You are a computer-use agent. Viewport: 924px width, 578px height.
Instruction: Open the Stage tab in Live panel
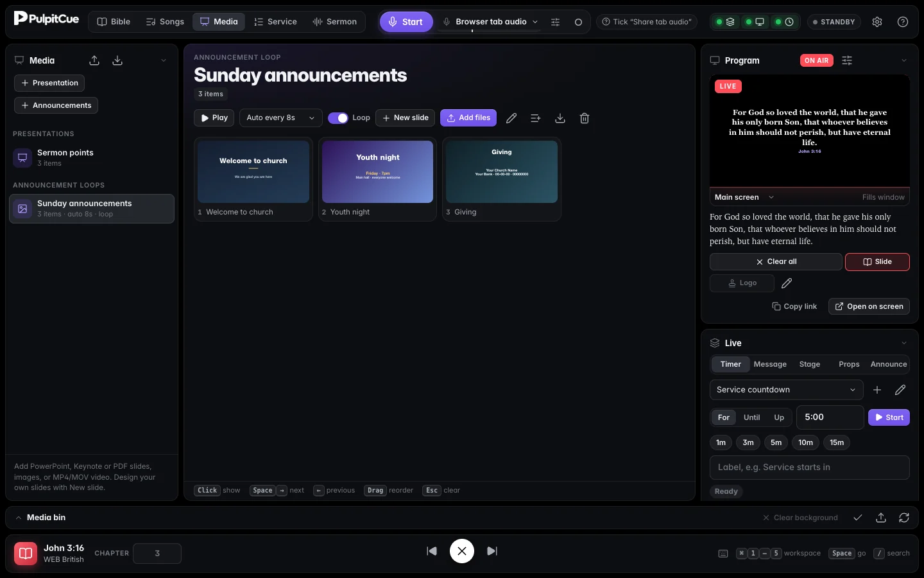(810, 364)
